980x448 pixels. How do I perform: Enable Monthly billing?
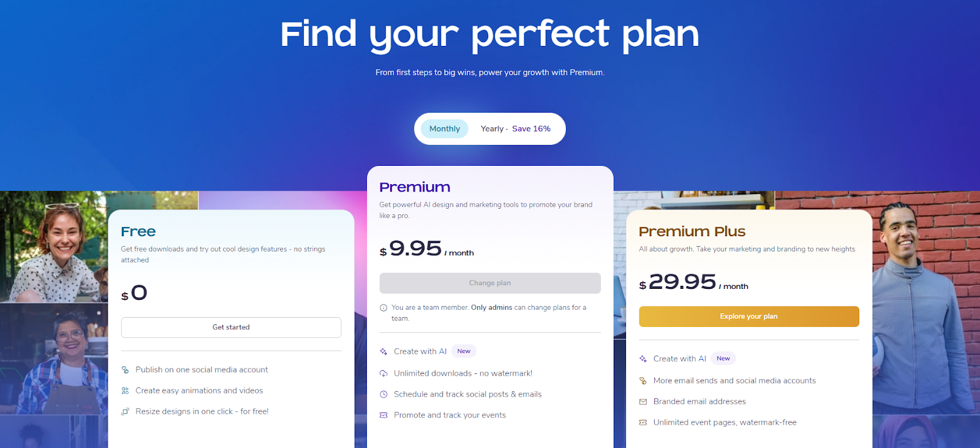(444, 129)
